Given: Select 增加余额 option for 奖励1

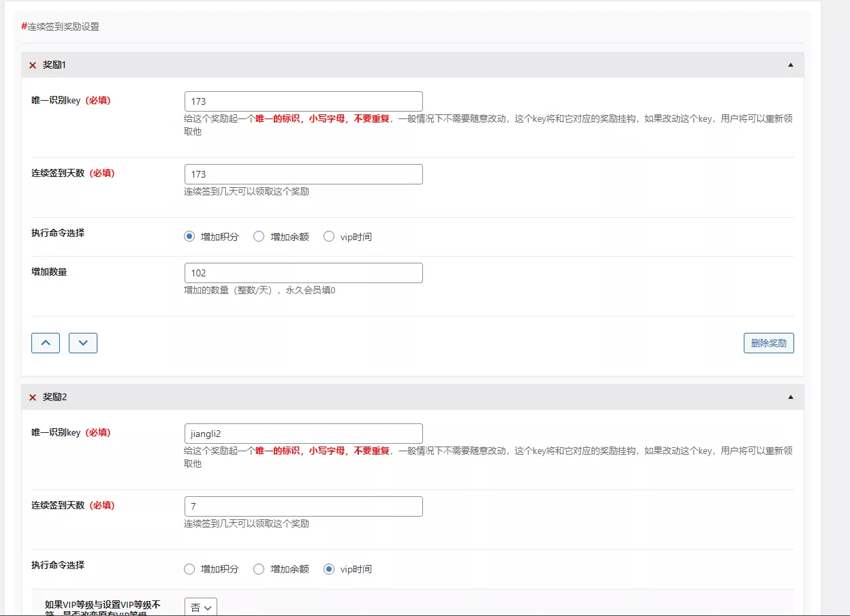Looking at the screenshot, I should click(259, 236).
